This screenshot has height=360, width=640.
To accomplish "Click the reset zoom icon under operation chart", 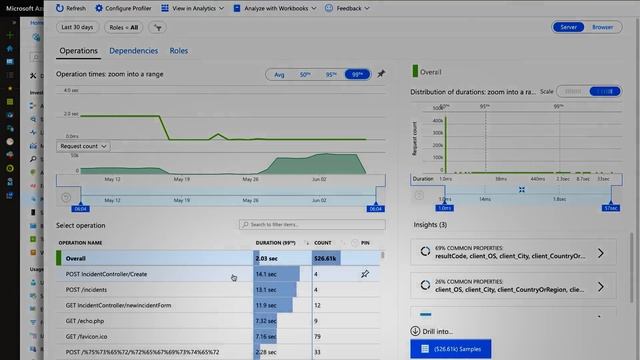I will (x=66, y=198).
